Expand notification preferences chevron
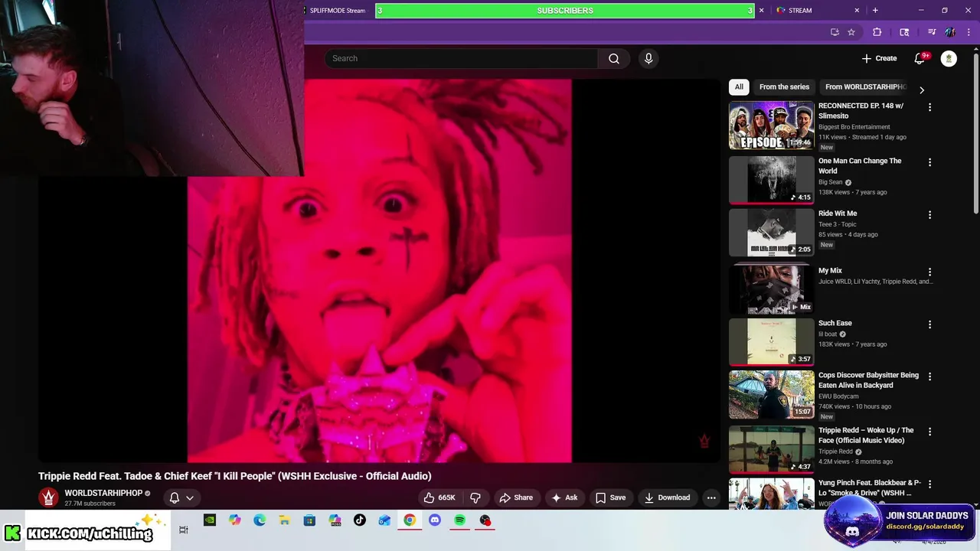The image size is (980, 551). tap(190, 497)
